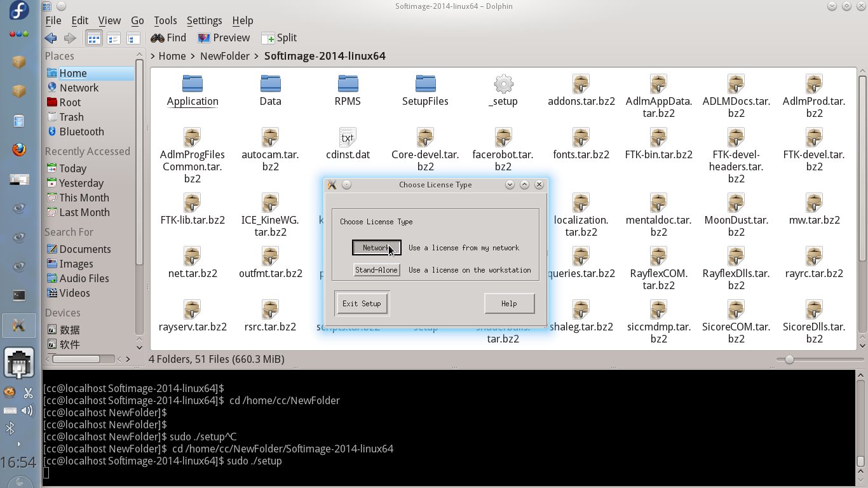Expand the breadcrumb arrow before NewFolder
The height and width of the screenshot is (488, 868).
(193, 56)
